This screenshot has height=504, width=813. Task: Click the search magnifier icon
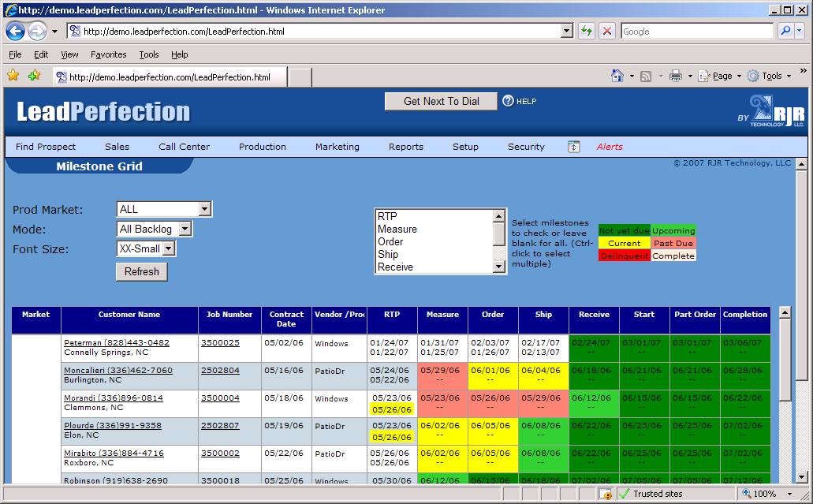[785, 31]
